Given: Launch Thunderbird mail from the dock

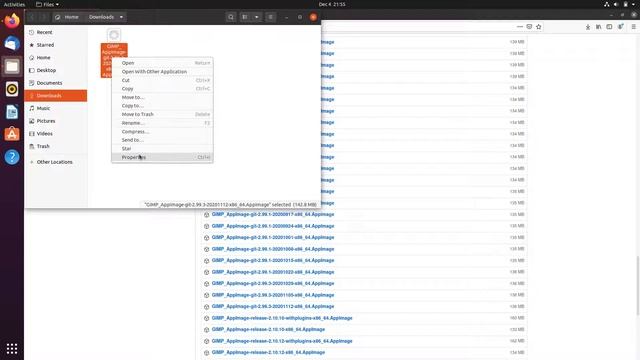Looking at the screenshot, I should pos(12,43).
